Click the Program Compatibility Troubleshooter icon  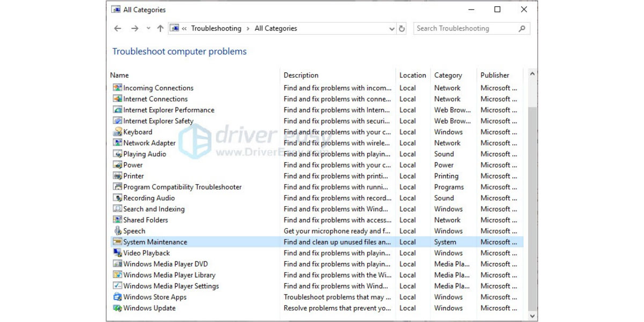point(118,187)
